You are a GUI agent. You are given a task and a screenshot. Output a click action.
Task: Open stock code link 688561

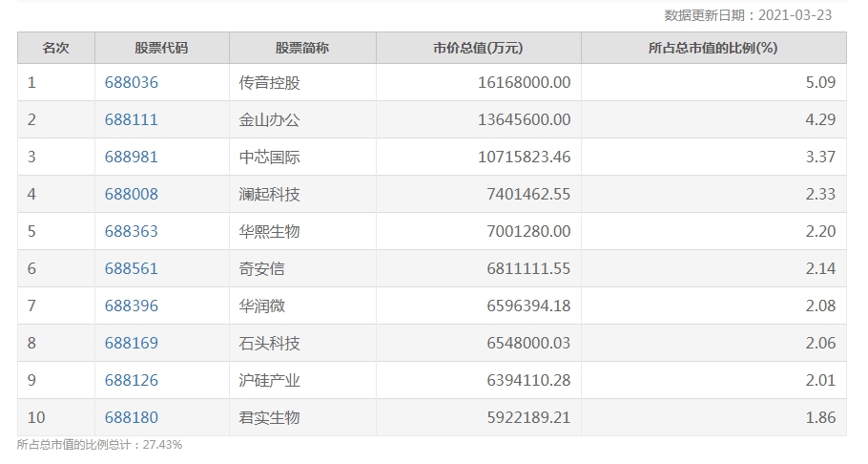coord(132,269)
